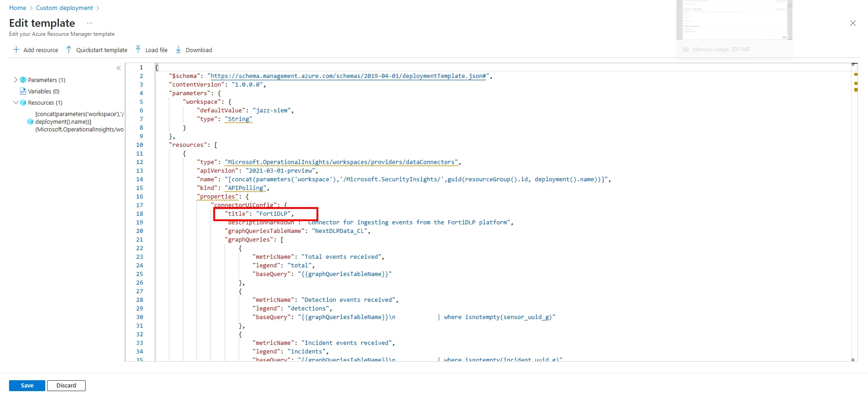Viewport: 868px width, 397px height.
Task: Click the Parameters gear icon
Action: (x=23, y=80)
